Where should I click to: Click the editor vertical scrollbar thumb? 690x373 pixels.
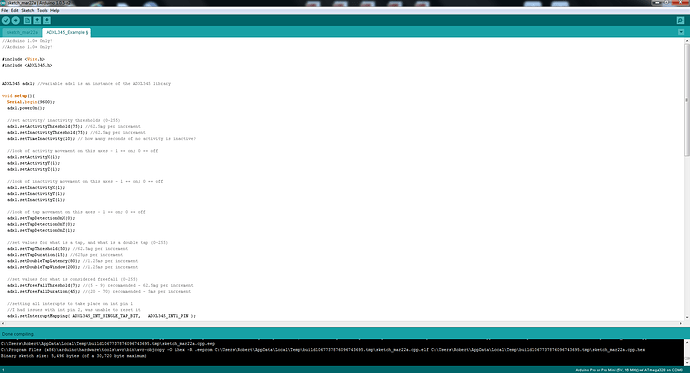pos(686,99)
